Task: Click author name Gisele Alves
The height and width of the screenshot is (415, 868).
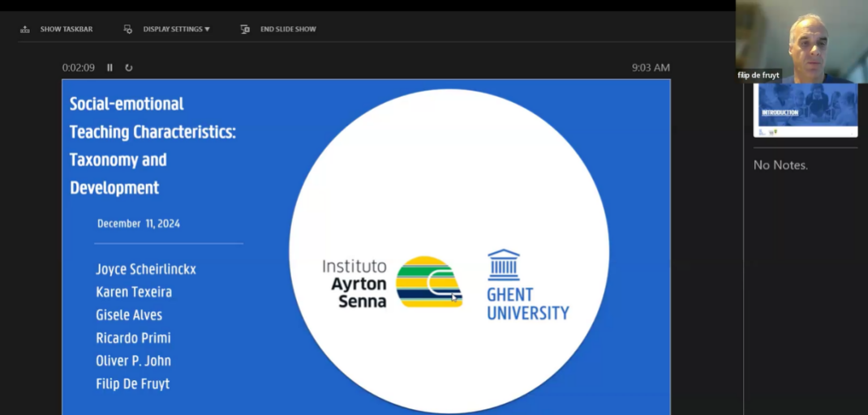Action: (129, 314)
